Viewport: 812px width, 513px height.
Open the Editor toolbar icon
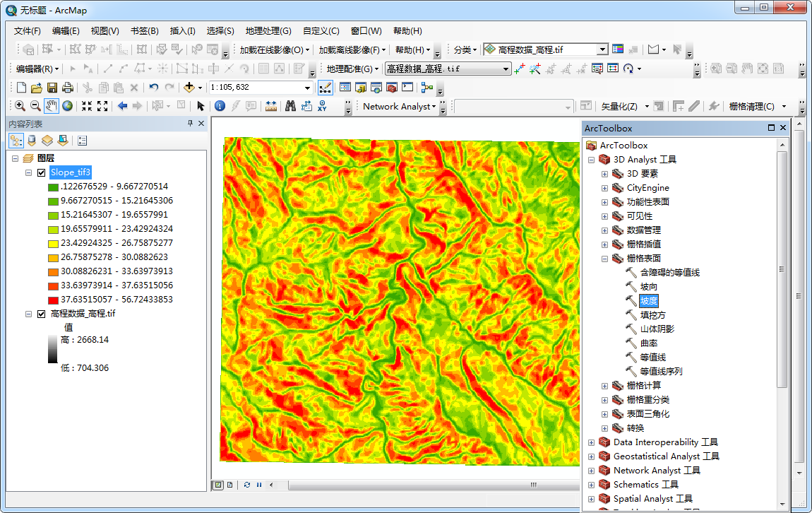tap(326, 88)
